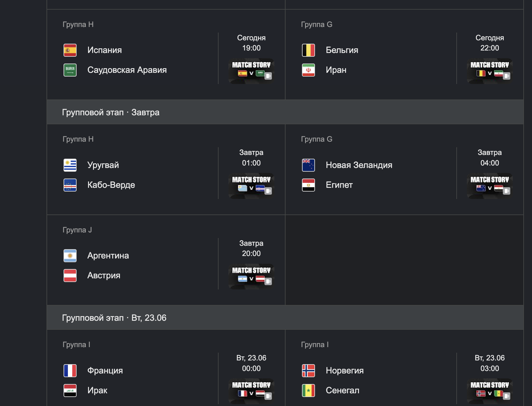This screenshot has width=532, height=406.
Task: Open Match Story for Argentina v Austria
Action: coord(251,276)
